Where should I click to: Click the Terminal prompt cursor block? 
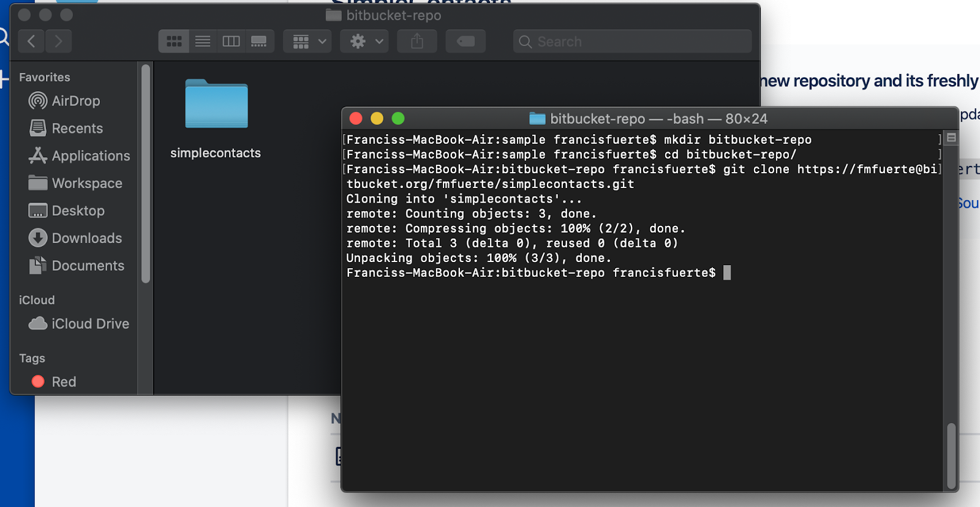[727, 272]
